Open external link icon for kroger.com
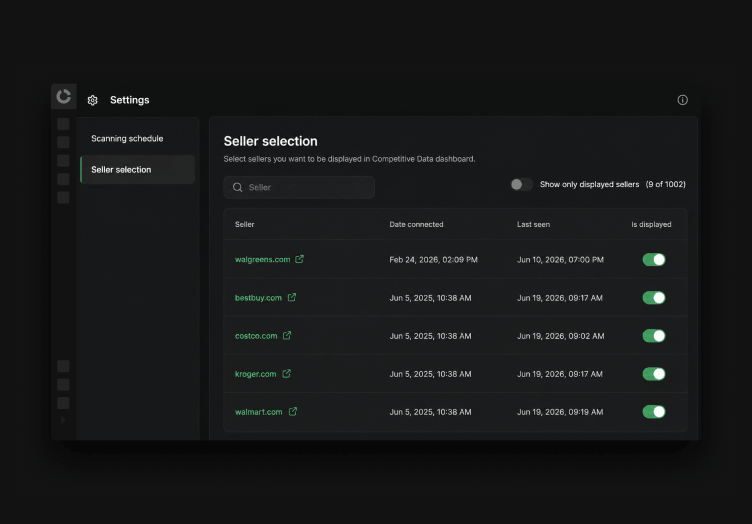This screenshot has height=524, width=752. coord(286,373)
